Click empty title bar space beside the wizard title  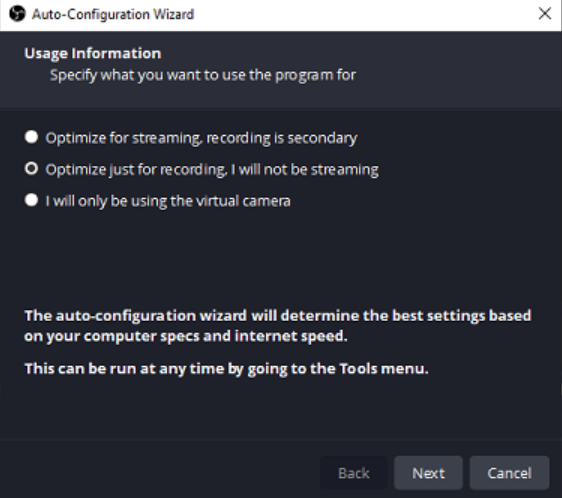(358, 15)
